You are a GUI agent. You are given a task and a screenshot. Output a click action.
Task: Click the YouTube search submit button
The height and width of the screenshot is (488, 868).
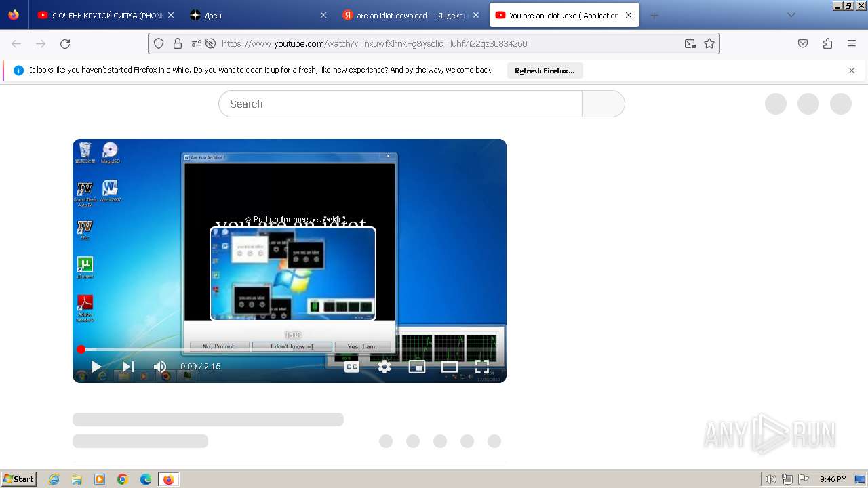pos(604,104)
